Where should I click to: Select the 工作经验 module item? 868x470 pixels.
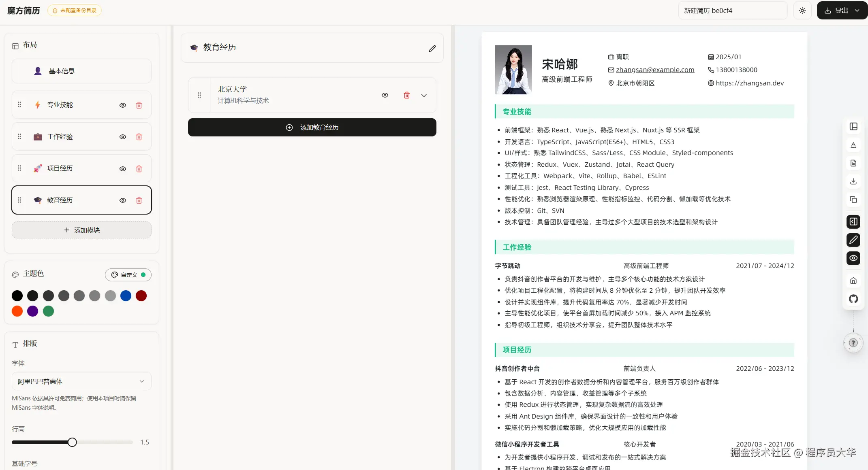click(x=60, y=137)
